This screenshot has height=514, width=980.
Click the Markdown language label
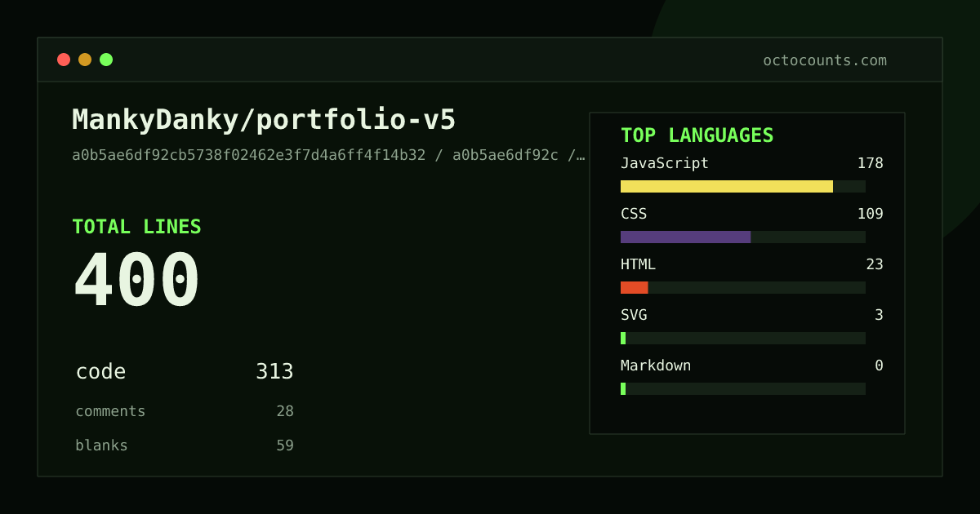click(x=656, y=366)
